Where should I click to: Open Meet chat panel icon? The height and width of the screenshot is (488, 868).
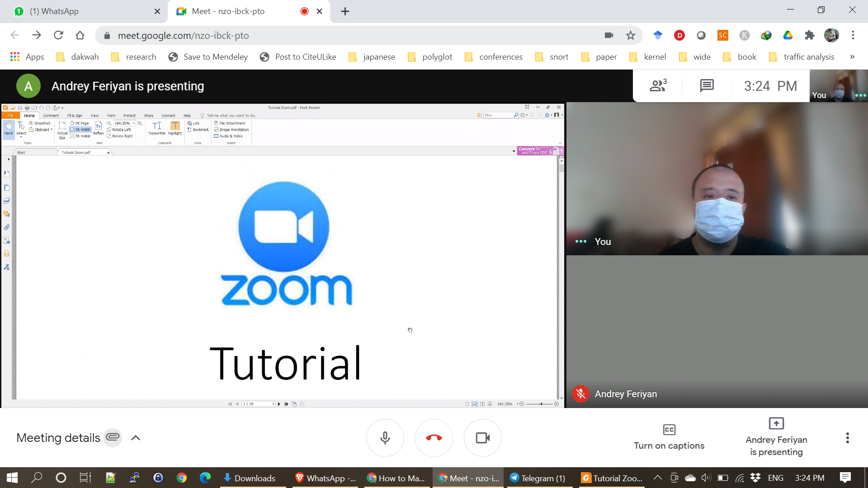(707, 85)
